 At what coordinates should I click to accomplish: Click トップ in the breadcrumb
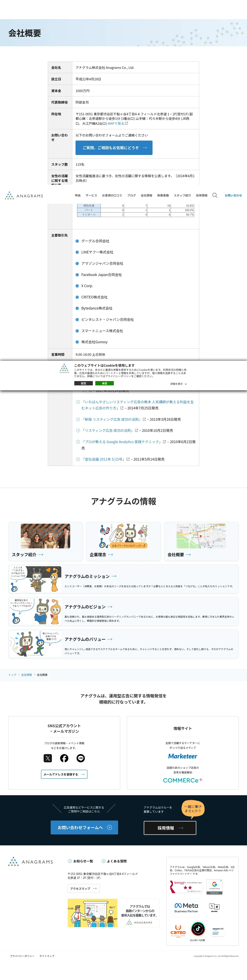12,675
